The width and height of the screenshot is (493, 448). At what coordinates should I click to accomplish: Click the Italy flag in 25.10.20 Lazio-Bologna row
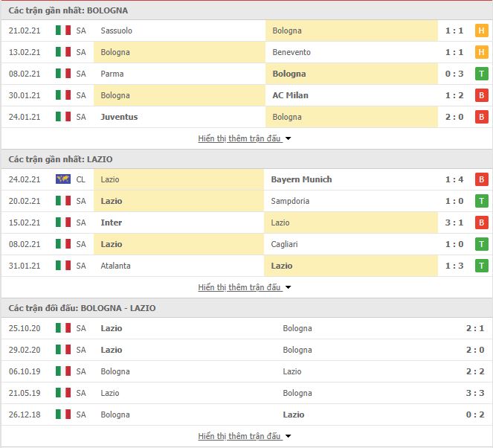pyautogui.click(x=63, y=328)
